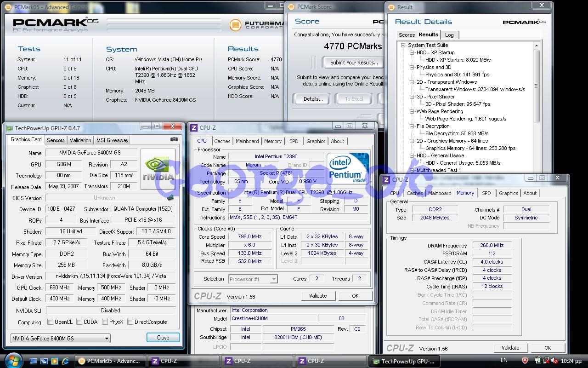This screenshot has width=588, height=368.
Task: Click PCMark05 taskbar button
Action: point(111,361)
